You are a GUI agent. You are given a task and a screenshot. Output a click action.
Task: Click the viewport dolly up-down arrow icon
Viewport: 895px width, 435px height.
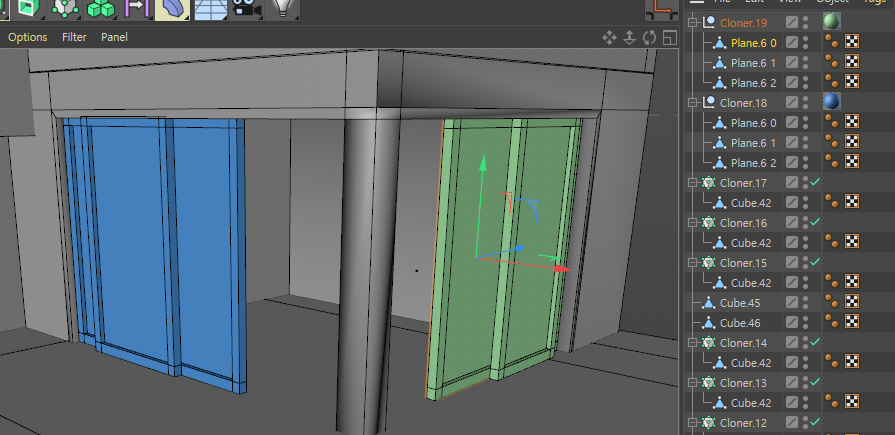pos(629,38)
